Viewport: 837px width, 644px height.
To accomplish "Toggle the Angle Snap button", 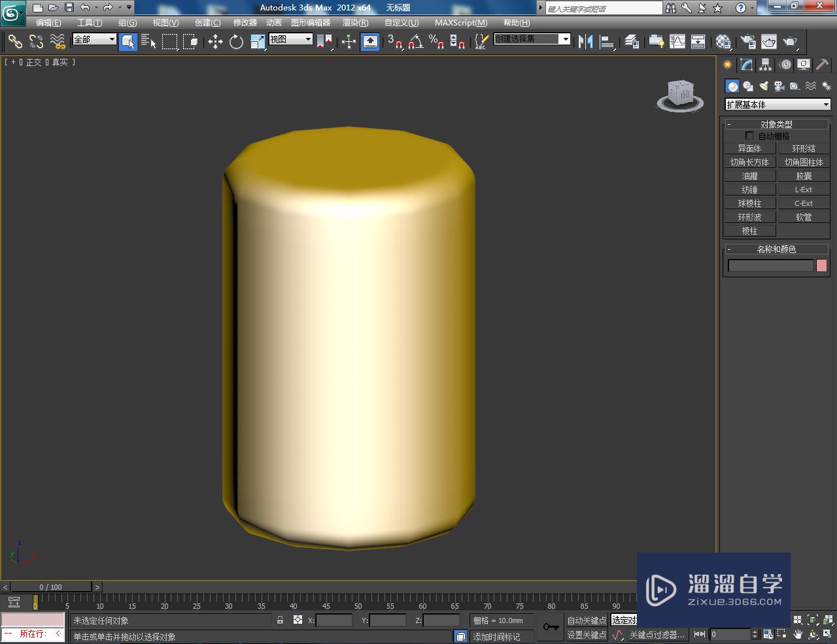I will (x=415, y=42).
